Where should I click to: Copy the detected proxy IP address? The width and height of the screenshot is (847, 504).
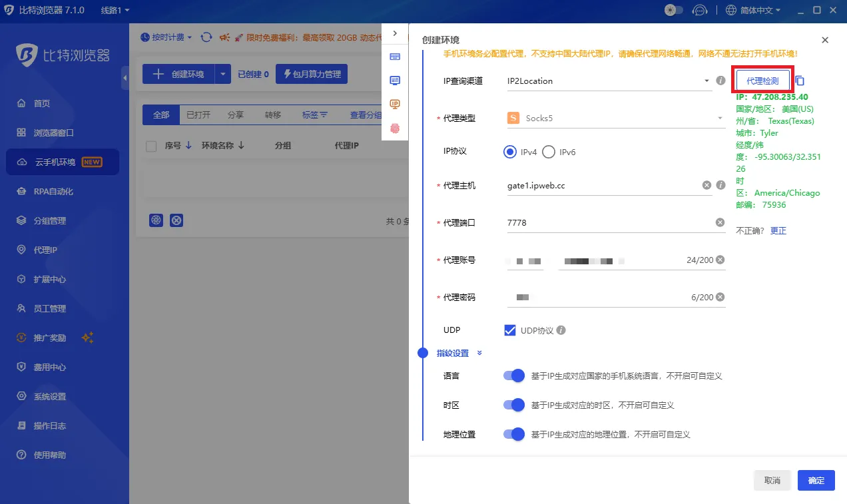(798, 79)
